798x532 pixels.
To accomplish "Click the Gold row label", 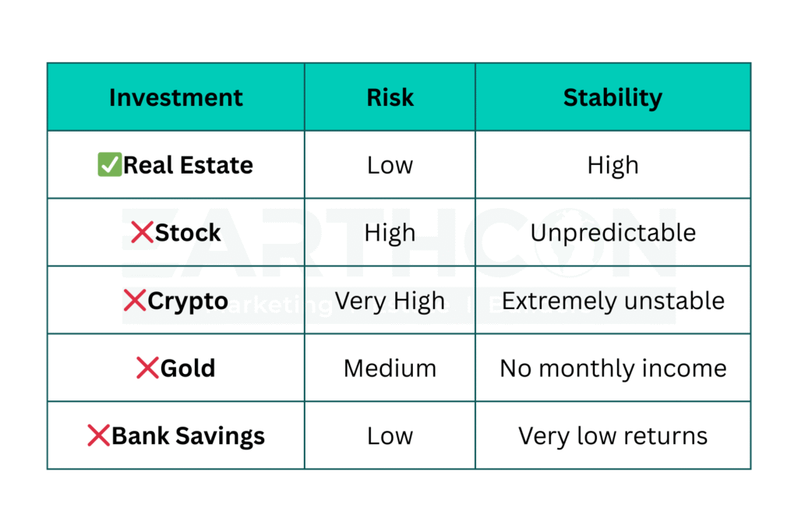I will [x=188, y=368].
